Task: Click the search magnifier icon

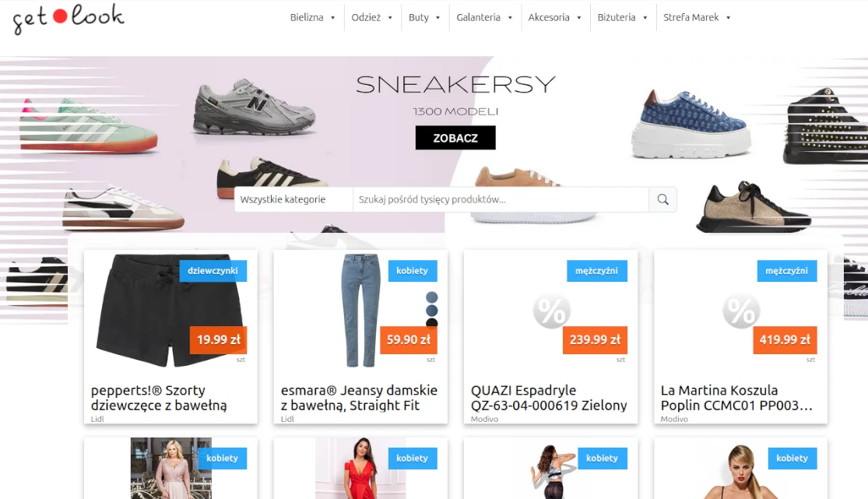Action: (662, 199)
